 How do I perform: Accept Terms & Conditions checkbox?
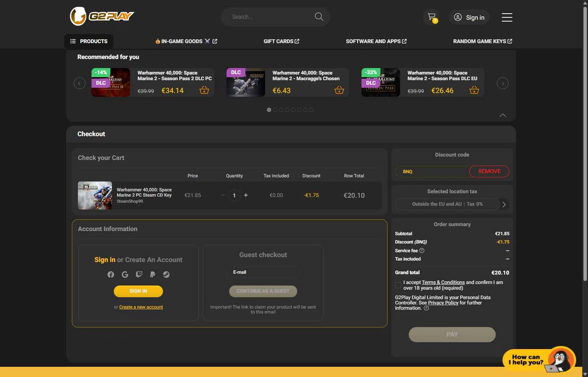398,285
